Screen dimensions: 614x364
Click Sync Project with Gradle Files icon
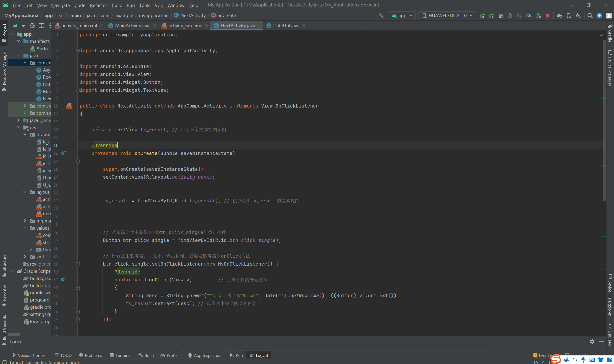(559, 16)
